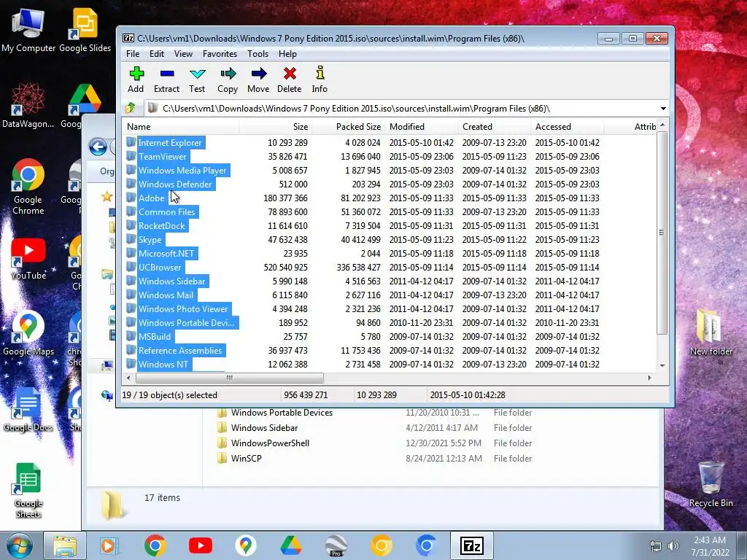This screenshot has height=560, width=747.
Task: Open the View menu in 7-Zip
Action: [183, 54]
